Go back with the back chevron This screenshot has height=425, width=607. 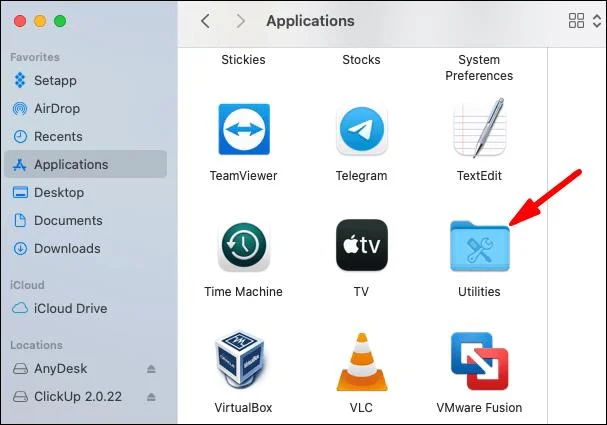tap(206, 21)
